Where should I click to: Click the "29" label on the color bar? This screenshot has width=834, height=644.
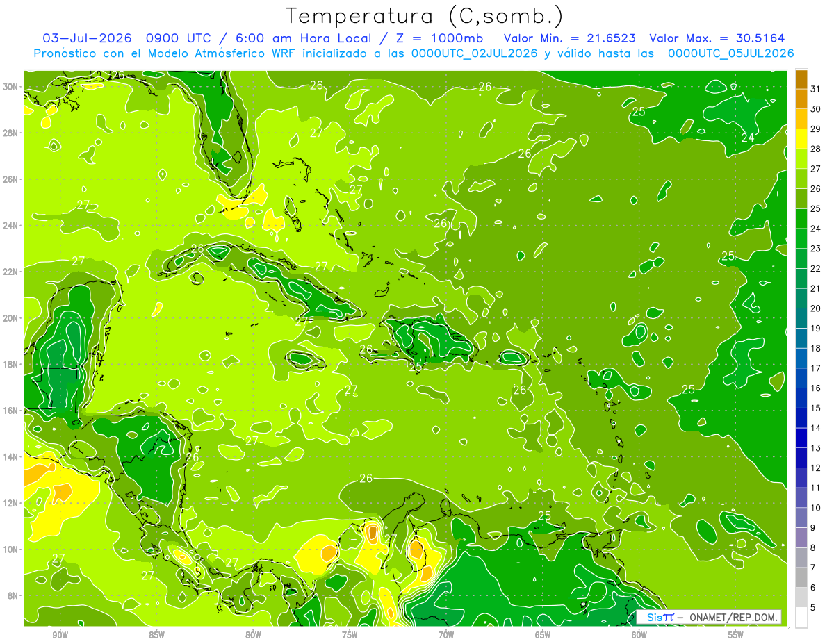[815, 129]
